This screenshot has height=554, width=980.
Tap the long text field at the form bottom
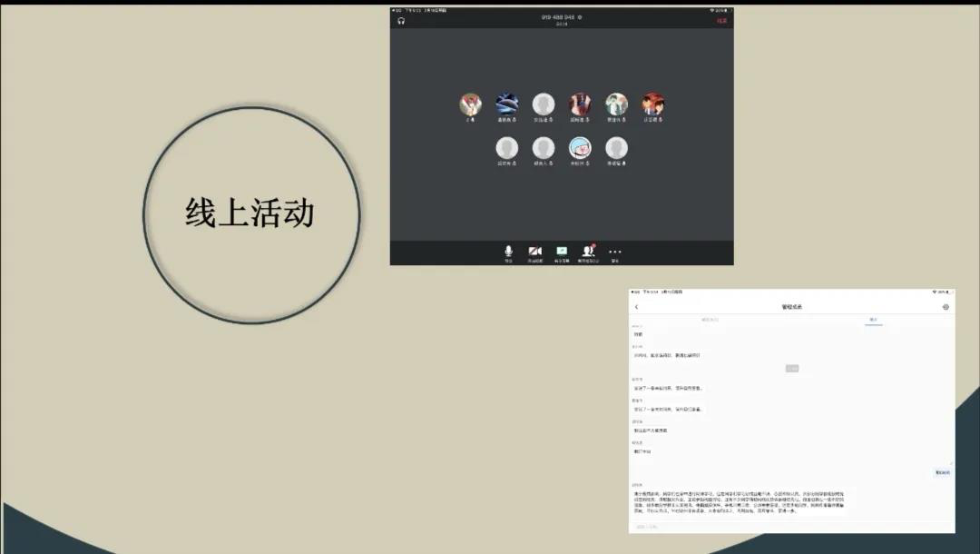click(x=789, y=504)
